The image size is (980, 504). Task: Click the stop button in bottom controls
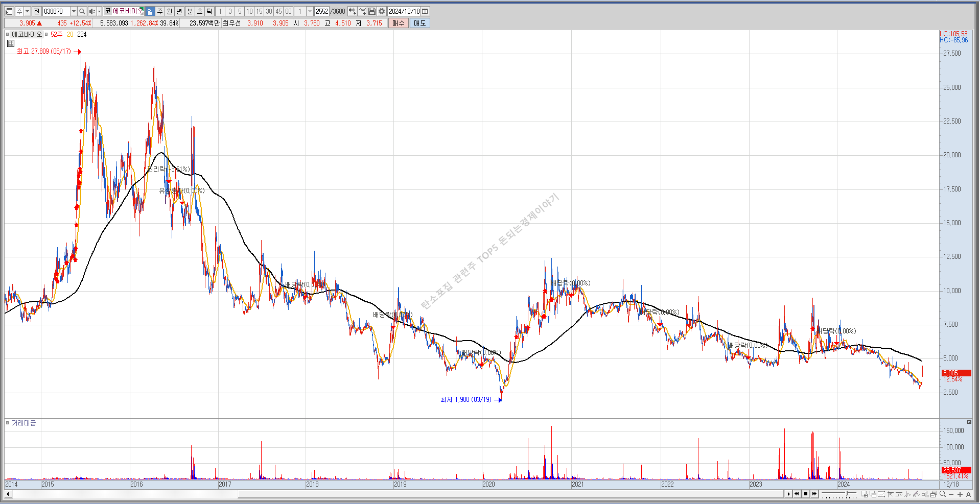pyautogui.click(x=806, y=494)
